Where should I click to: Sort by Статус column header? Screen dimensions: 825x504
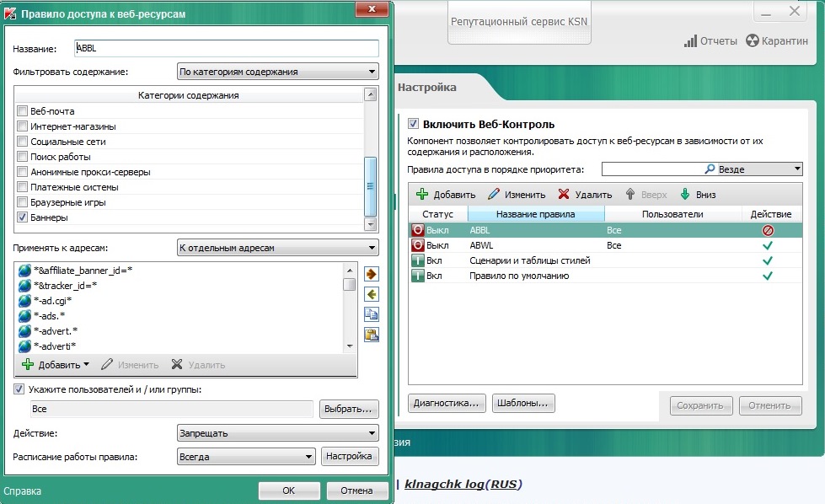click(x=437, y=214)
